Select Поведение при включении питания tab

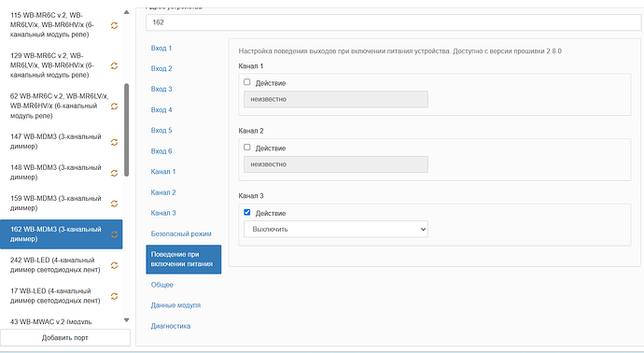[x=184, y=260]
